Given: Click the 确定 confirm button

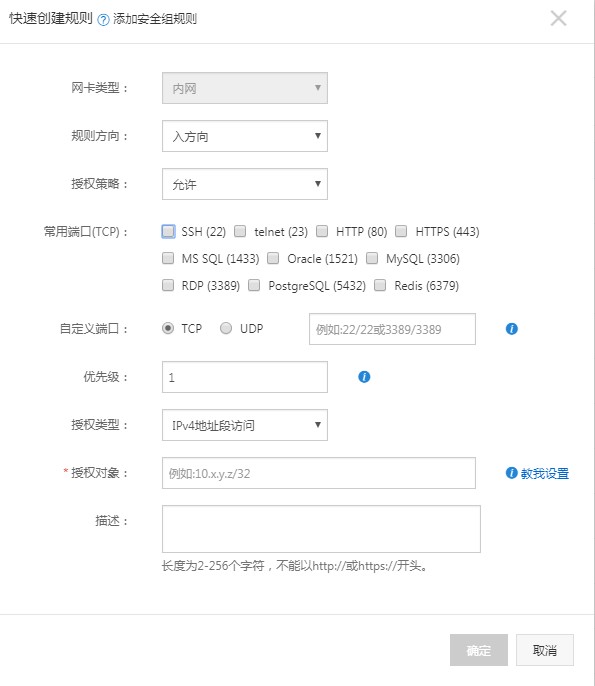Looking at the screenshot, I should pos(479,650).
